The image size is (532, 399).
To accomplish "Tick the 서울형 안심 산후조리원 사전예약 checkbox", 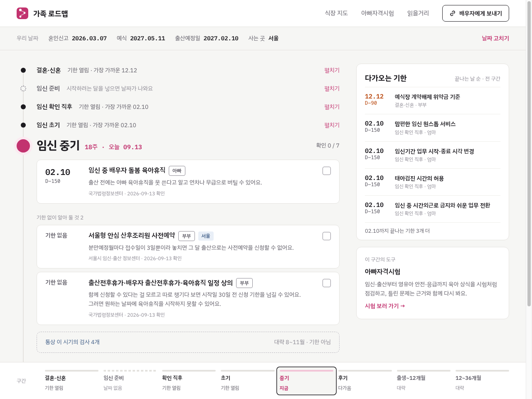I will [x=327, y=236].
